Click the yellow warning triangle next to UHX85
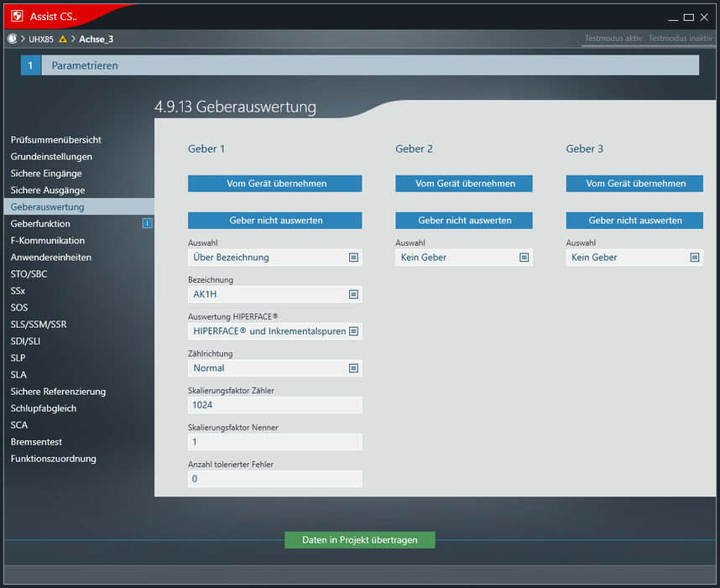This screenshot has width=720, height=588. [62, 39]
